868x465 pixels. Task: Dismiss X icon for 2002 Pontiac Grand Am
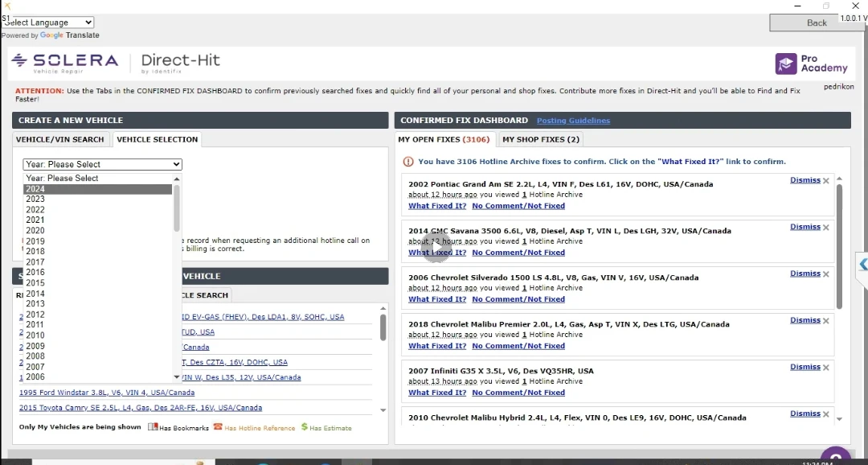tap(826, 181)
